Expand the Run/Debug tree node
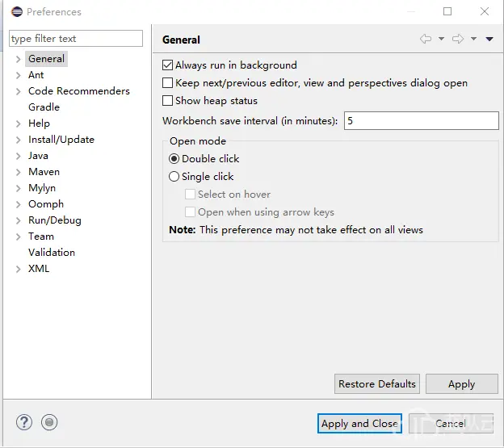The height and width of the screenshot is (448, 504). coord(19,220)
